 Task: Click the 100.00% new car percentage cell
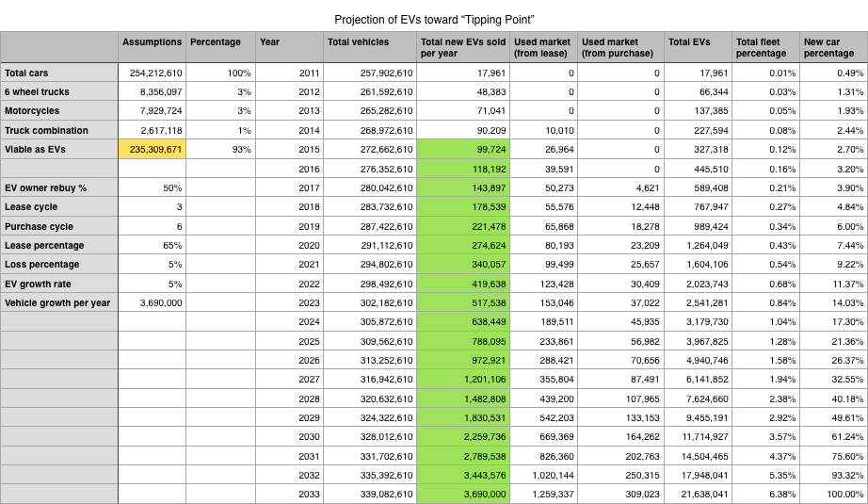pyautogui.click(x=832, y=494)
